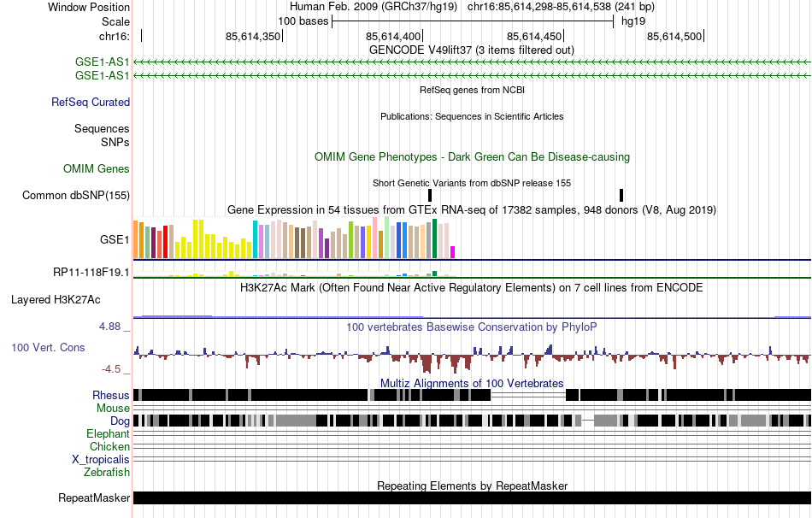Click the RP11-118F19.1 expression label
Screen dimensions: 812x518
point(91,272)
